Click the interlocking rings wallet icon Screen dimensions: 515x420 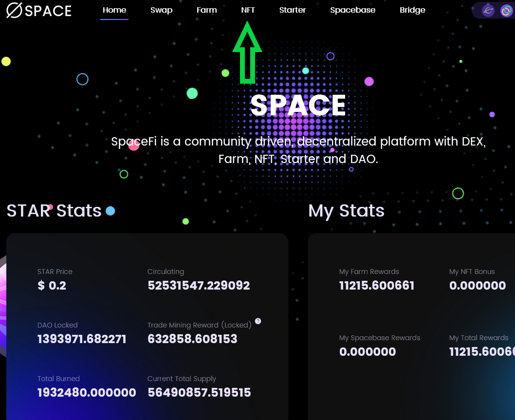click(x=506, y=11)
